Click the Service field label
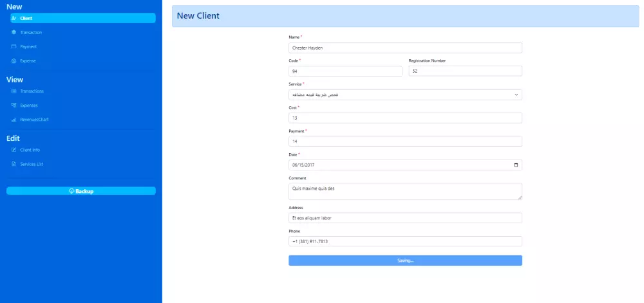 coord(296,84)
